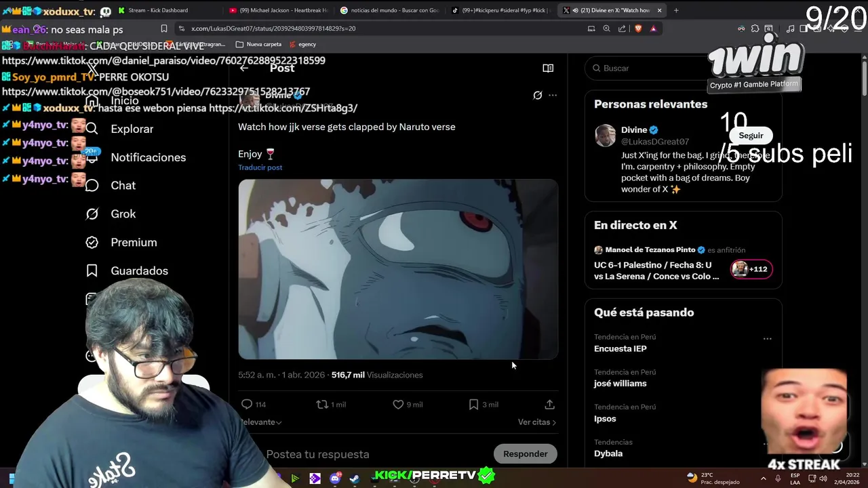This screenshot has height=488, width=868.
Task: Click the Brave Rewards triangle icon
Action: point(653,28)
